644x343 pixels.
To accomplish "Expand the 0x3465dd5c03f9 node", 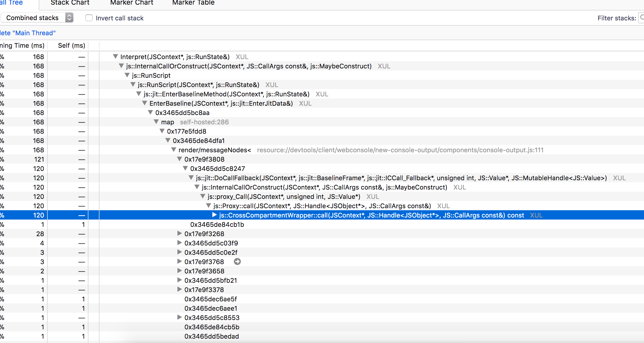I will click(179, 243).
